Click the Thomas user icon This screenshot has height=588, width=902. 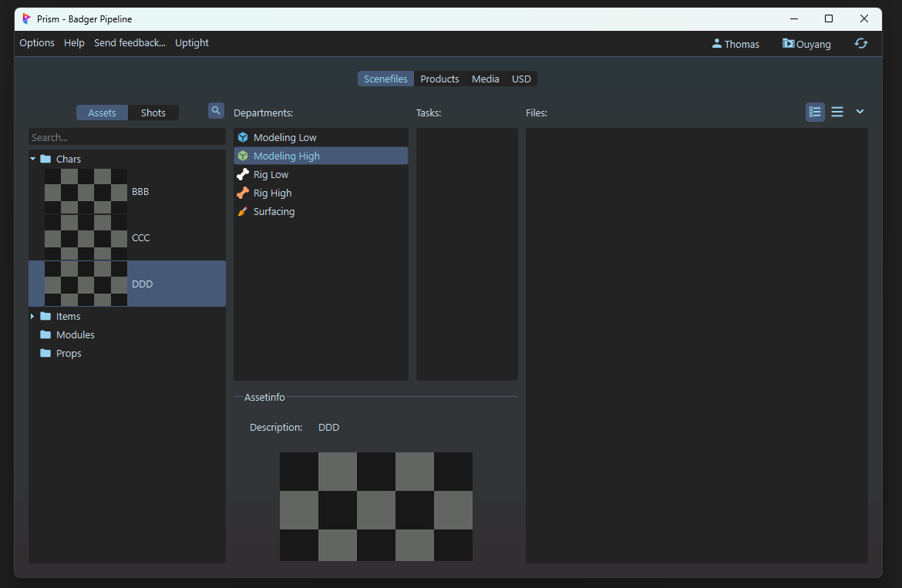[717, 44]
